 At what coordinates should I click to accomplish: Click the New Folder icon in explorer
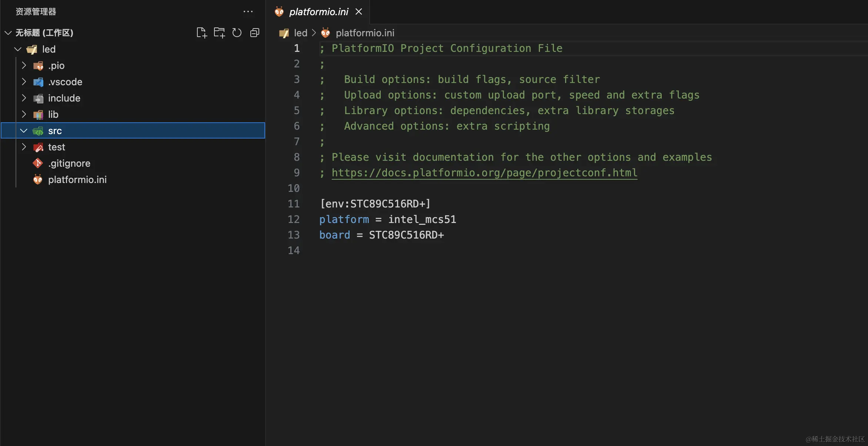(x=219, y=33)
